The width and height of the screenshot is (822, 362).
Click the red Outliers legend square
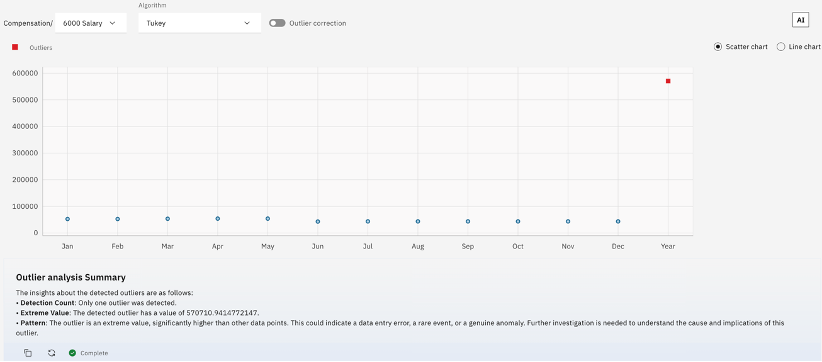[x=15, y=47]
